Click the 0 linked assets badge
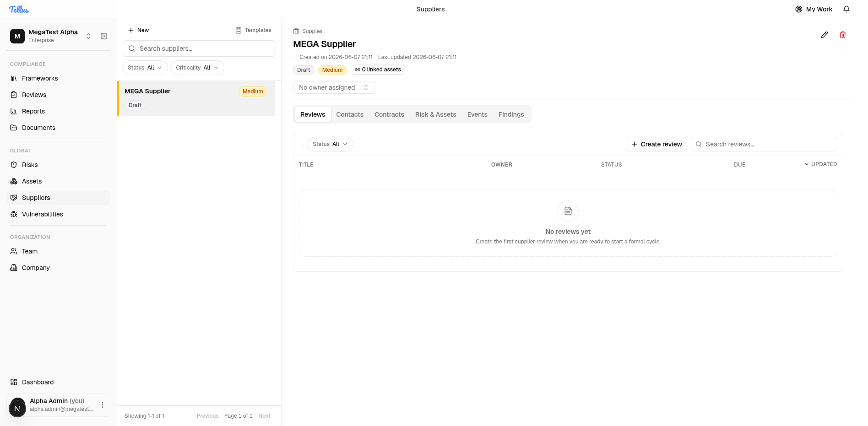 [x=378, y=70]
